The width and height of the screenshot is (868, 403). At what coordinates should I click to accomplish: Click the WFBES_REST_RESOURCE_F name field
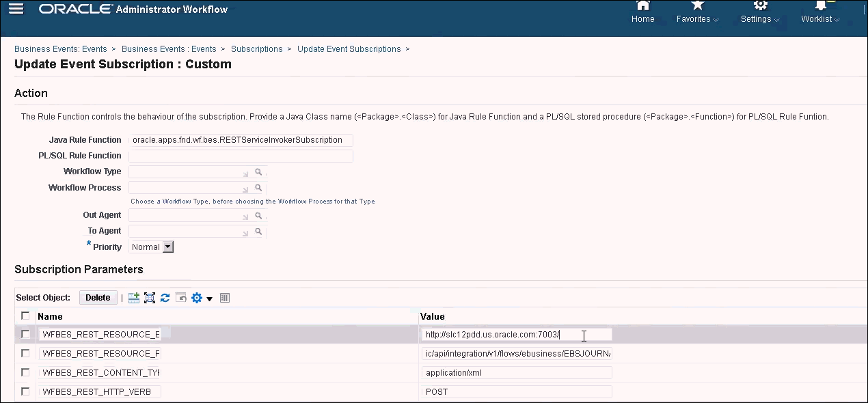click(100, 354)
